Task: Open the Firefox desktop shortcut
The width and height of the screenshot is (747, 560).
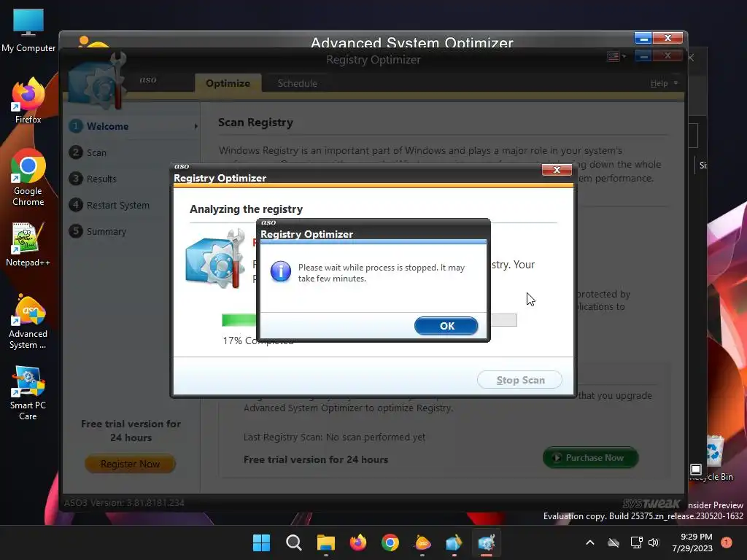Action: click(x=28, y=101)
